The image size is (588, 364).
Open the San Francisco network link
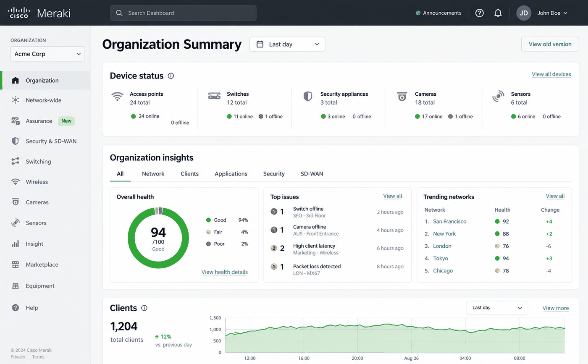(450, 221)
